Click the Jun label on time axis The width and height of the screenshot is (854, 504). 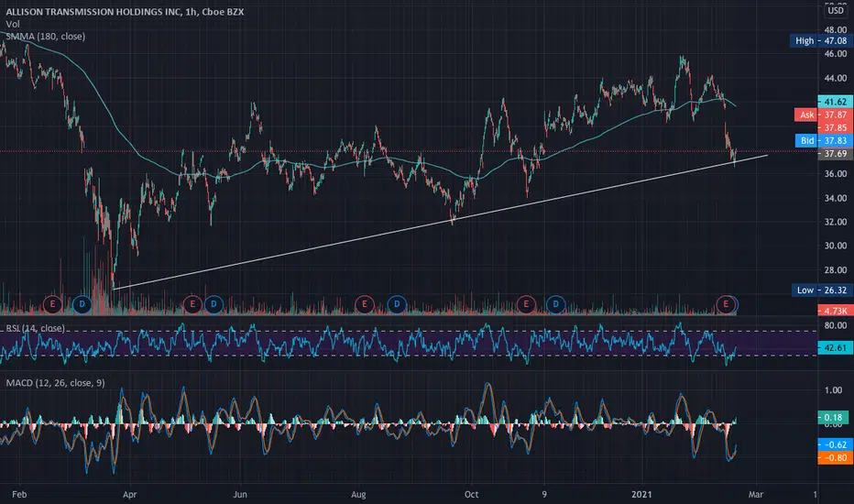coord(240,494)
